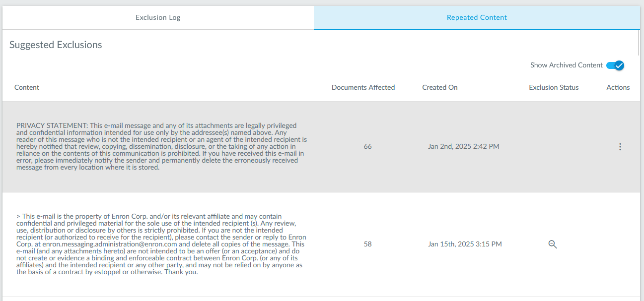Switch to the Exclusion Log tab
The width and height of the screenshot is (644, 301).
pos(158,18)
